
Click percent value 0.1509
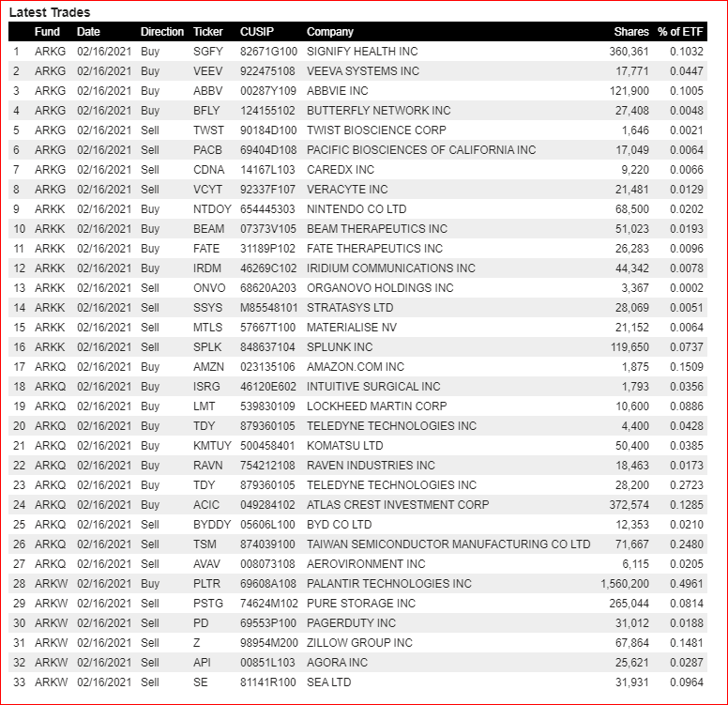[x=686, y=367]
